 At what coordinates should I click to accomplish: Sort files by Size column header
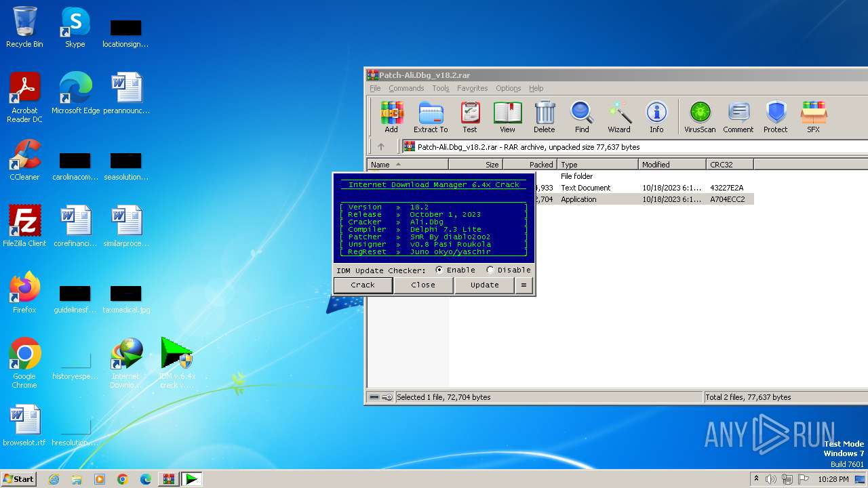click(475, 165)
